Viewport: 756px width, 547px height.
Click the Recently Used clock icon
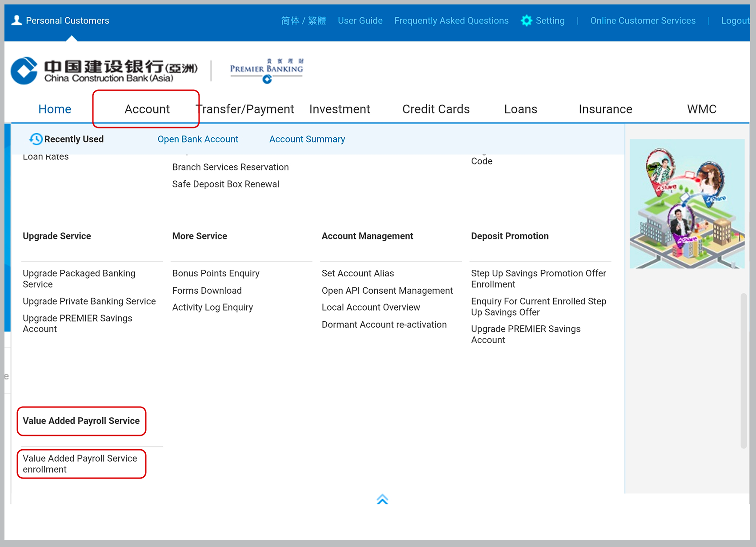point(36,139)
